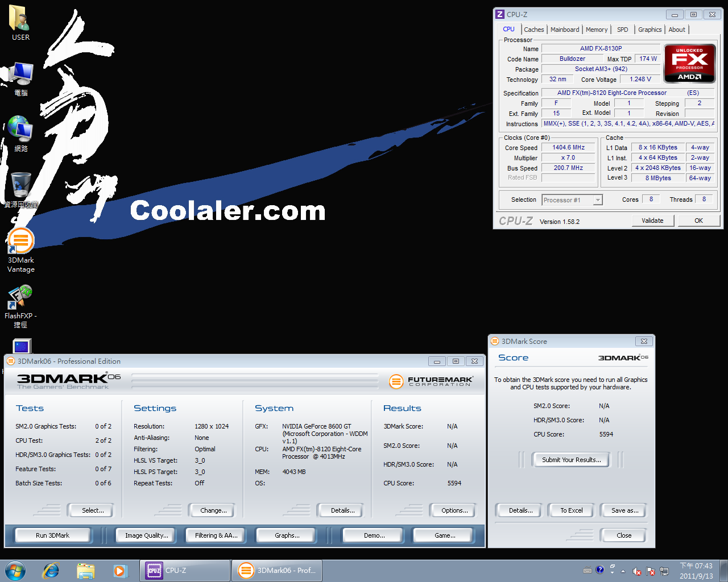Click the GFX NVIDIA GeForce 8600 GT text
728x582 pixels.
[316, 426]
